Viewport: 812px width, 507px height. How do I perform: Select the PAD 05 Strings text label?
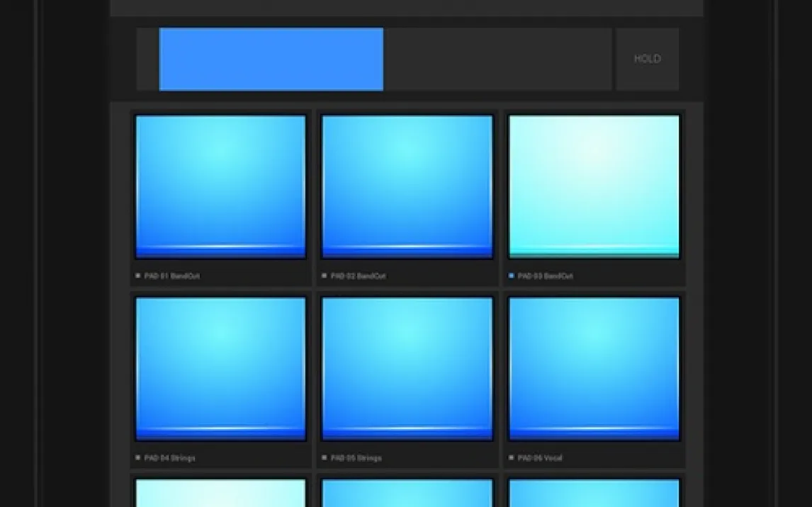[356, 458]
